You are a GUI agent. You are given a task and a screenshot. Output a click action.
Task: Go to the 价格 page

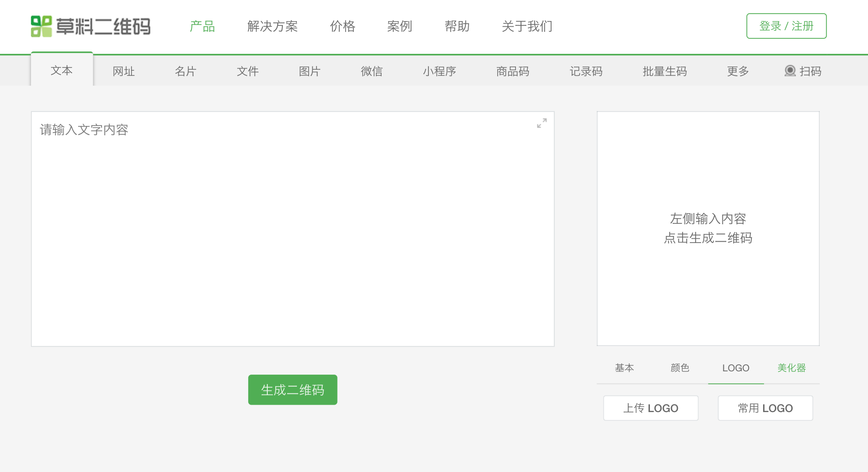coord(343,26)
